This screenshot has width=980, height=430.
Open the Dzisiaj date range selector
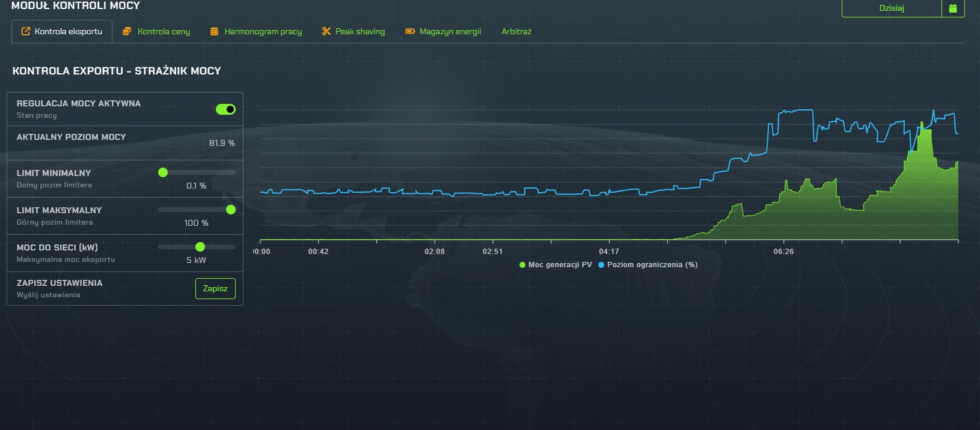(x=891, y=8)
